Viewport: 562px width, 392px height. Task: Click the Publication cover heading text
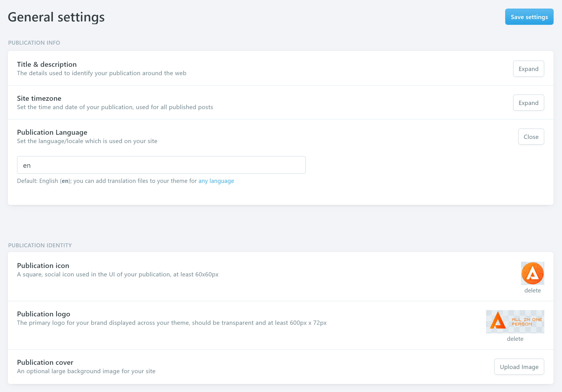click(45, 362)
